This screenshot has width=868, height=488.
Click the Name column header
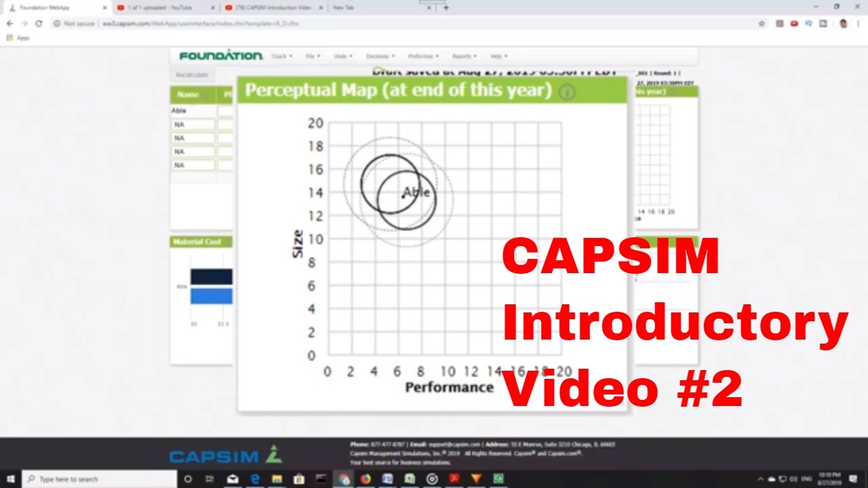pos(193,95)
